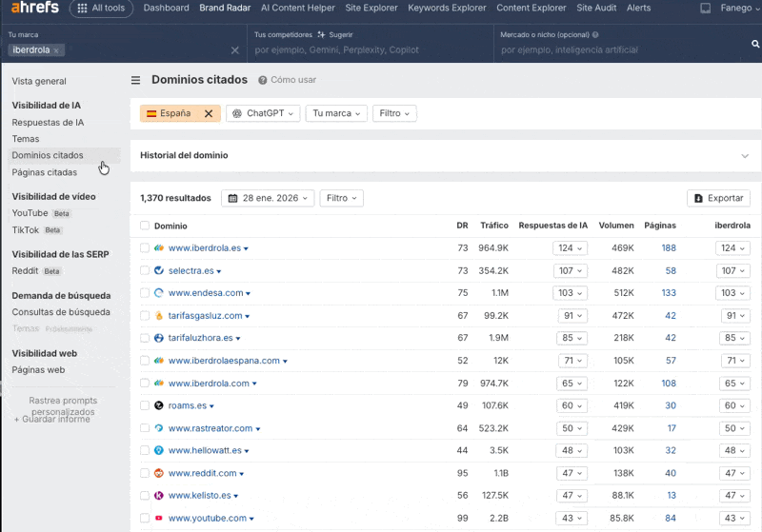The height and width of the screenshot is (532, 762).
Task: Remove the España filter with X
Action: (x=209, y=113)
